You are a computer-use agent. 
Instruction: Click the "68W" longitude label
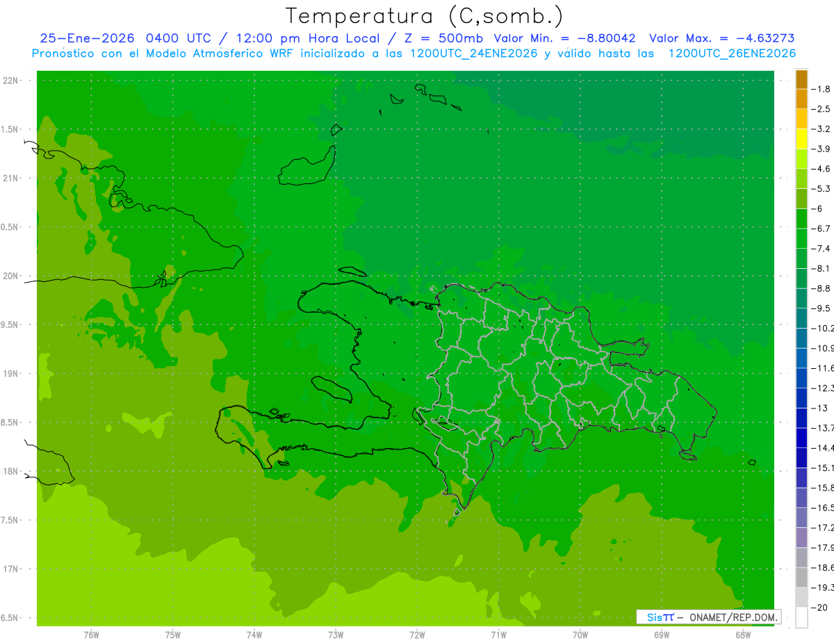point(743,635)
